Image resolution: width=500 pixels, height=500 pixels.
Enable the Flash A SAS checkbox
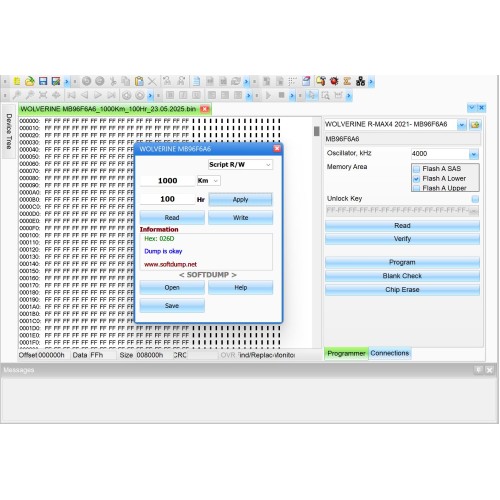click(416, 169)
